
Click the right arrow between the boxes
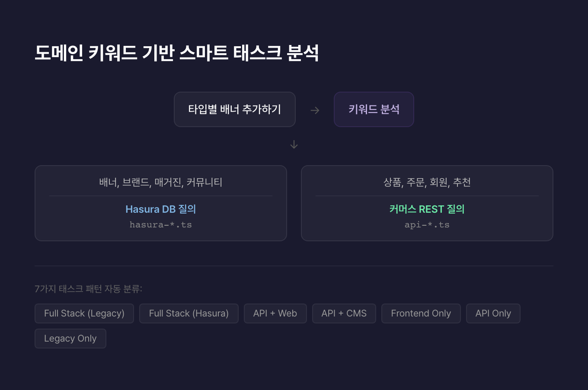[x=315, y=110]
